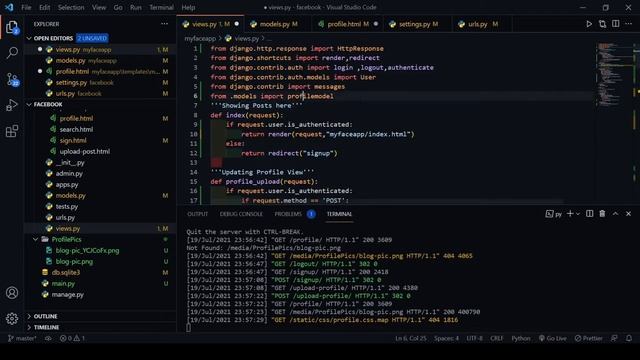Switch to the urls.py editor tab
The height and width of the screenshot is (360, 640).
[x=482, y=24]
